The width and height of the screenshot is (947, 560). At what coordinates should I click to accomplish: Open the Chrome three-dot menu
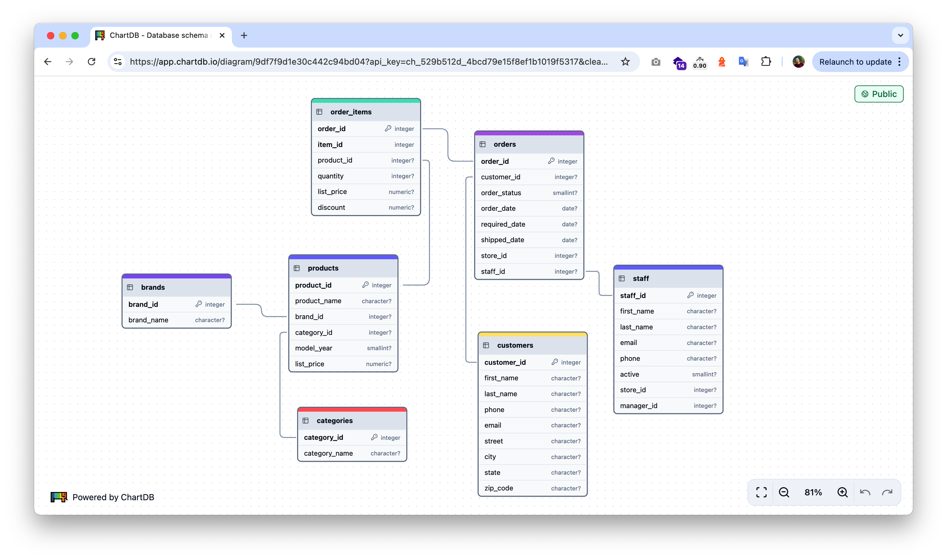(900, 62)
